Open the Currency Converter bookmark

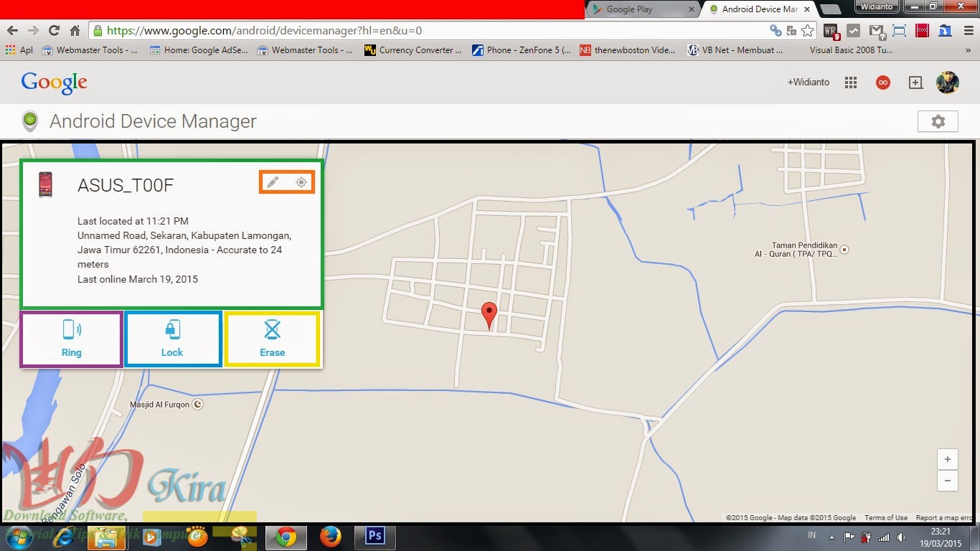click(x=413, y=50)
